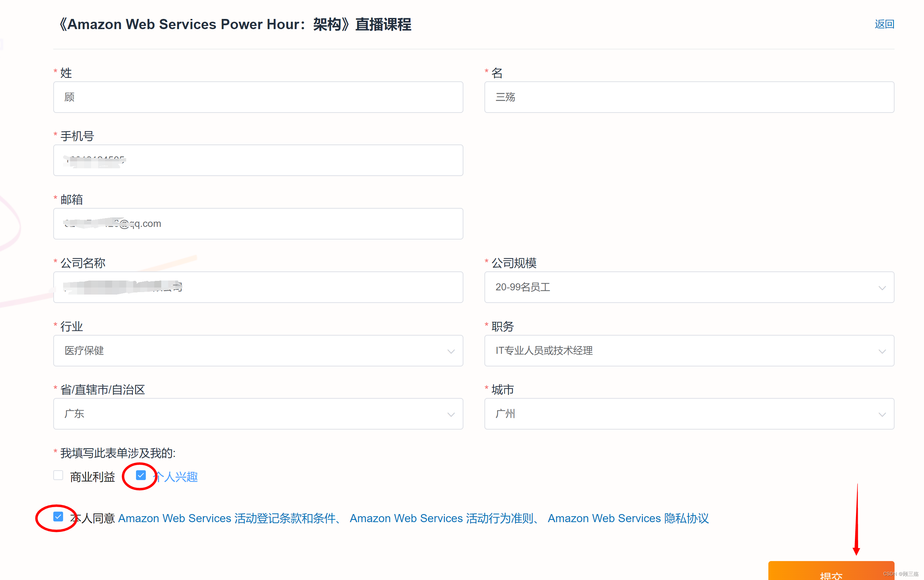The width and height of the screenshot is (924, 580).
Task: Click the 返回 link at top right
Action: 884,24
